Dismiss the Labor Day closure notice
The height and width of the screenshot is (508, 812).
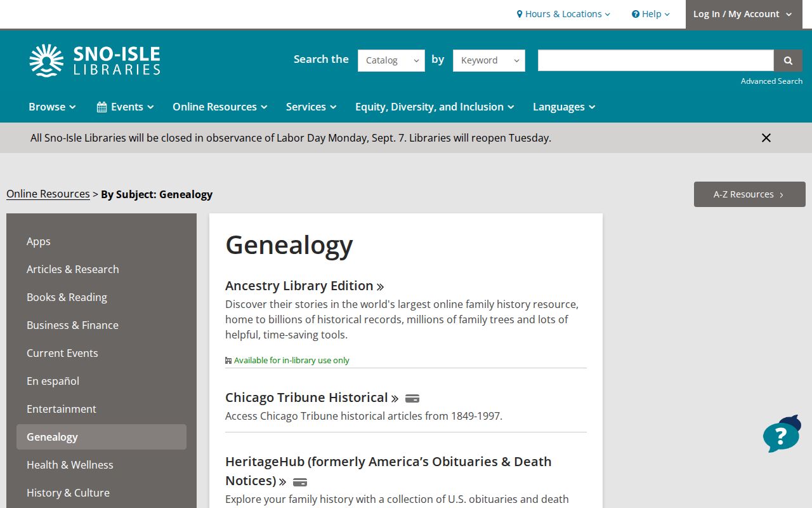point(766,138)
